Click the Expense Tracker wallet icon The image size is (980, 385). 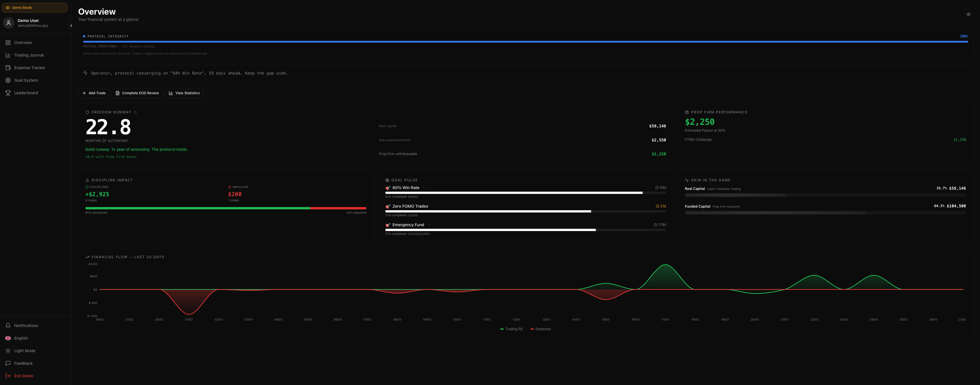tap(8, 68)
